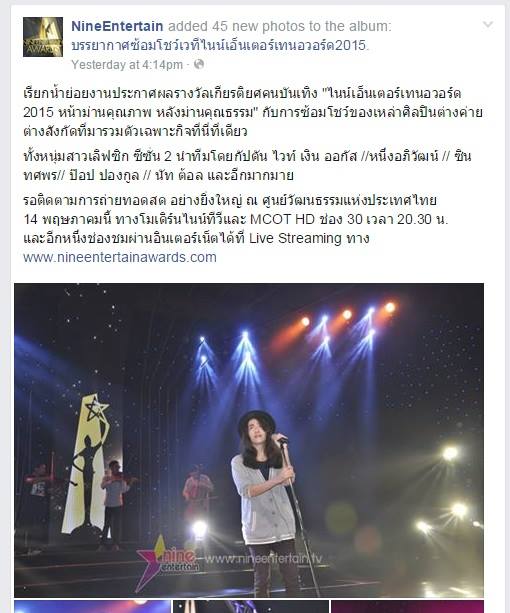Click the MCOT HD broadcast details line
This screenshot has height=613, width=510.
pyautogui.click(x=236, y=219)
